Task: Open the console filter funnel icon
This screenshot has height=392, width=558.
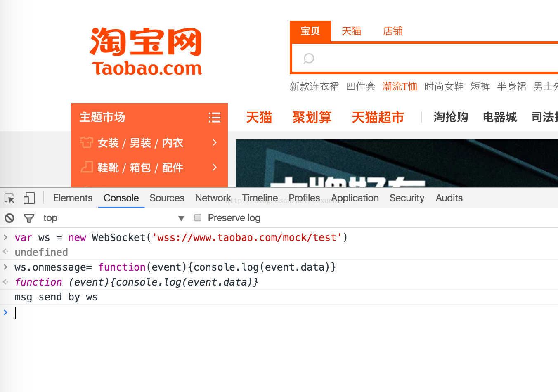Action: click(29, 218)
